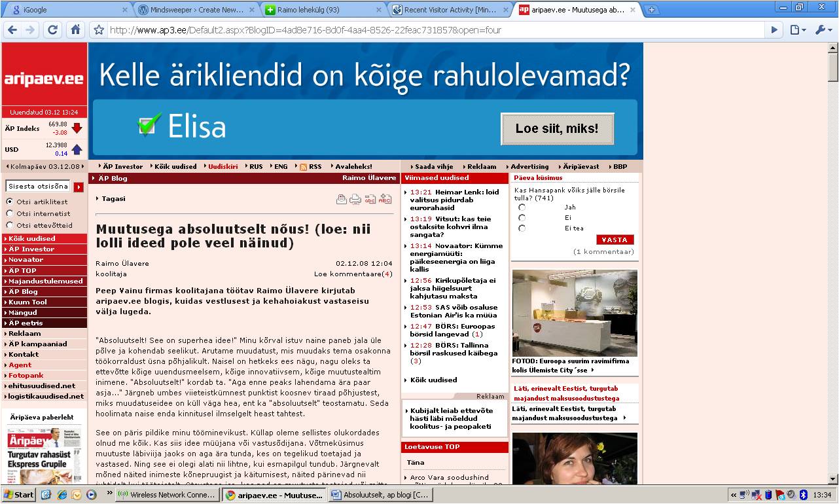Launch Internet Explorer from quick launch

63,495
